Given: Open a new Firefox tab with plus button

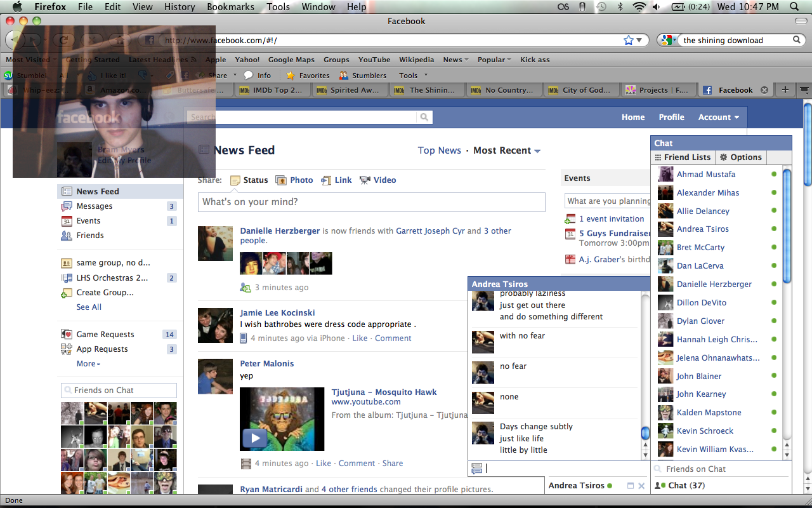Looking at the screenshot, I should (785, 90).
